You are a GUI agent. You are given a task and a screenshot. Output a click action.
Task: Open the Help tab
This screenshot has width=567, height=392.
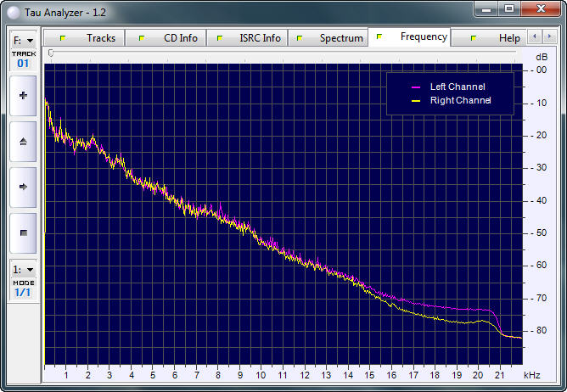click(489, 38)
